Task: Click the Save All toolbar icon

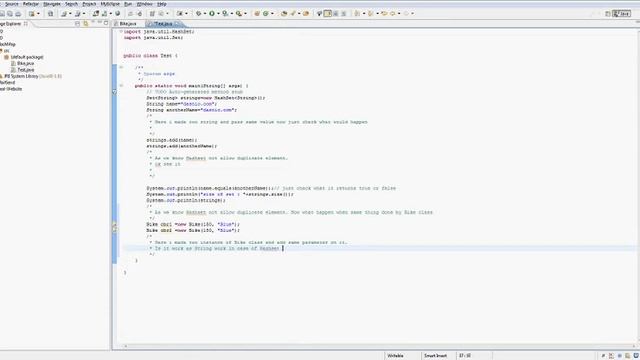Action: [x=10, y=14]
